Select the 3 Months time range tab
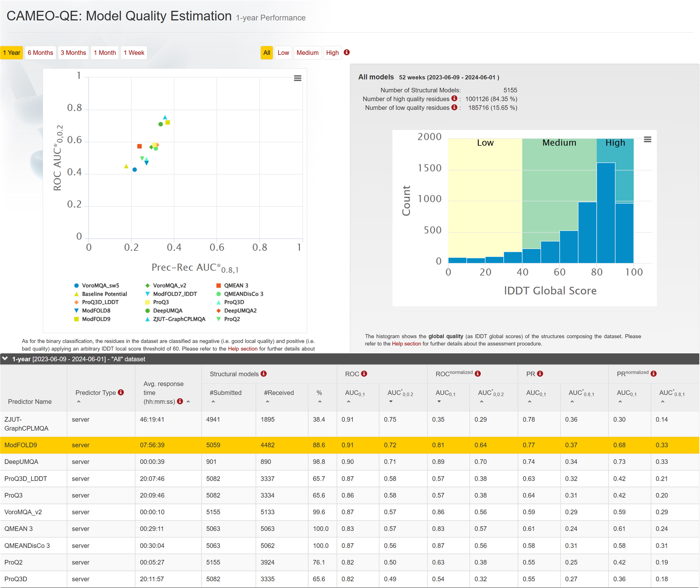This screenshot has height=588, width=700. [73, 53]
